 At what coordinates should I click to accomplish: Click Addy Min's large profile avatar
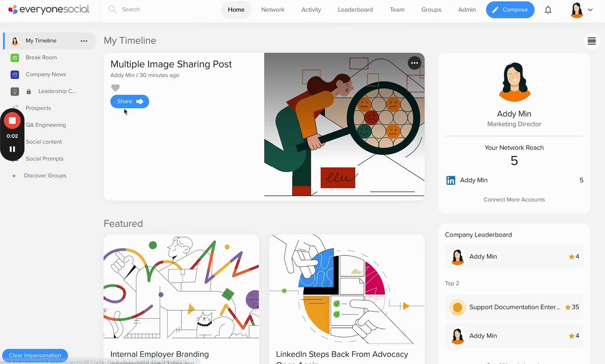pos(514,82)
